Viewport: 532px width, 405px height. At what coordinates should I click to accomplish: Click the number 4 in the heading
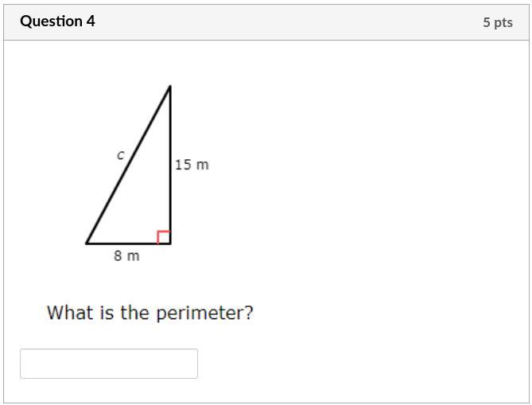(91, 21)
